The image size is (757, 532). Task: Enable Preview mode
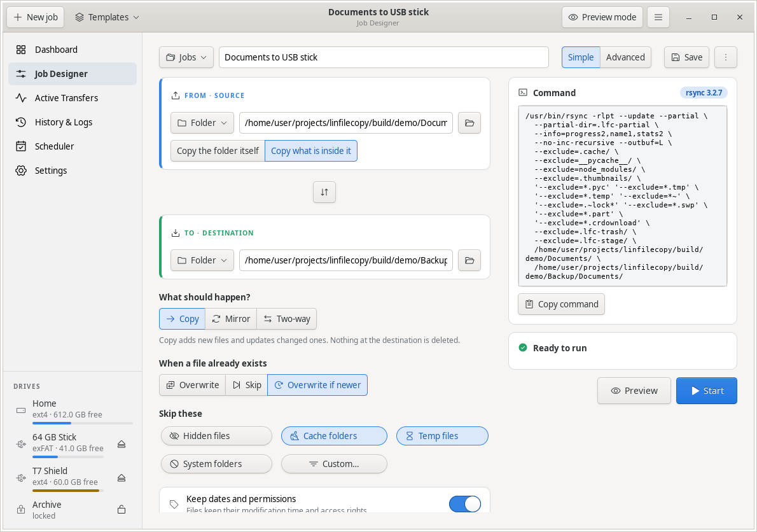click(602, 17)
